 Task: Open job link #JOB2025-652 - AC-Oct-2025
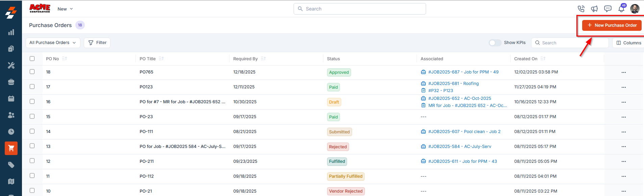click(x=460, y=99)
